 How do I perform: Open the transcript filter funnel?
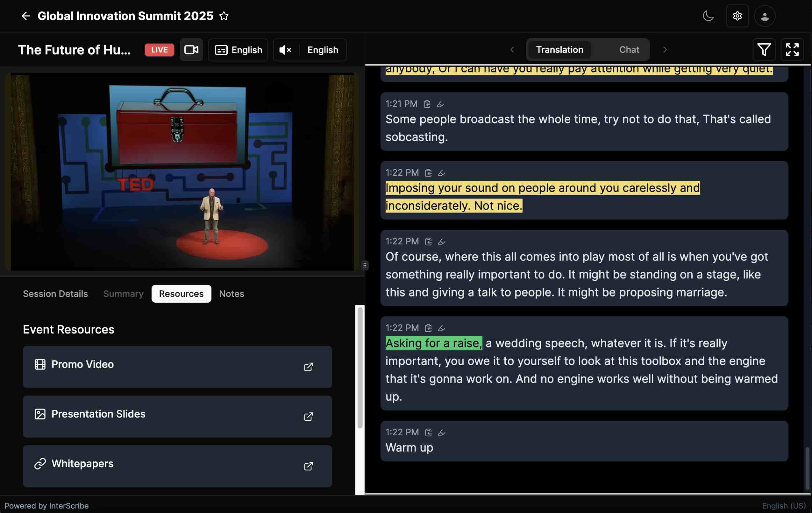(764, 50)
